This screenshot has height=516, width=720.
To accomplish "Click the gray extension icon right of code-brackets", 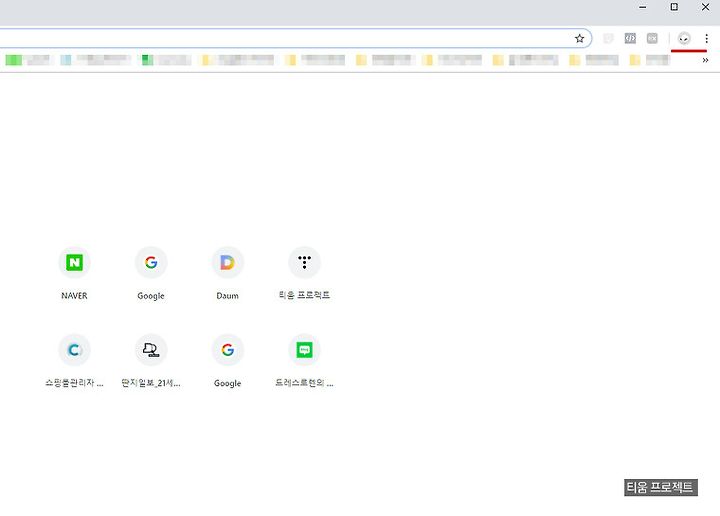I will coord(652,39).
